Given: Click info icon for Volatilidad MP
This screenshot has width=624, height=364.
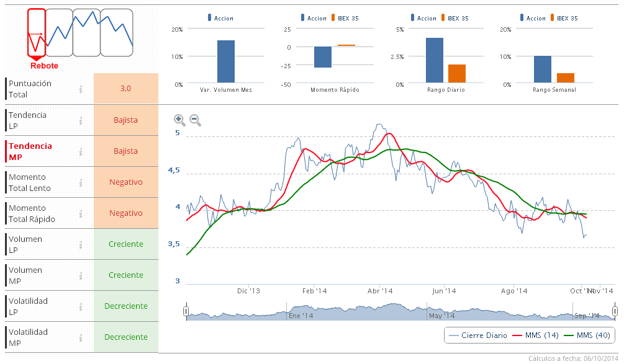Looking at the screenshot, I should click(x=81, y=337).
